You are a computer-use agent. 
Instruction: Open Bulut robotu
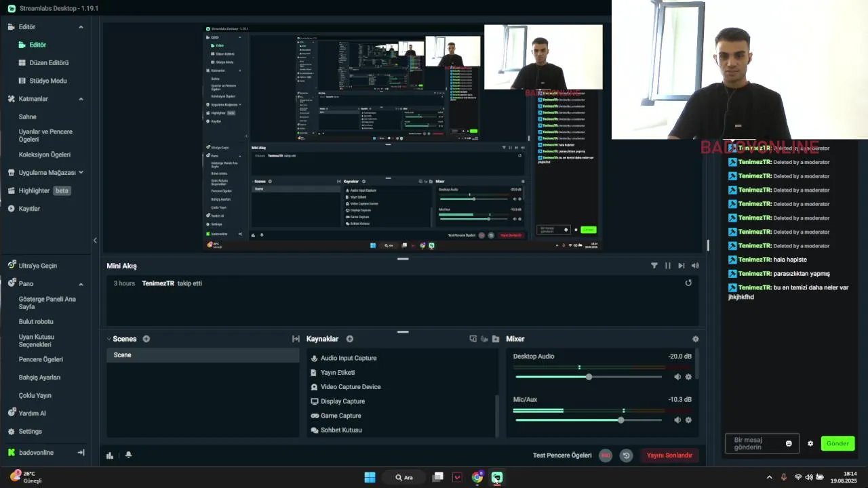[36, 321]
